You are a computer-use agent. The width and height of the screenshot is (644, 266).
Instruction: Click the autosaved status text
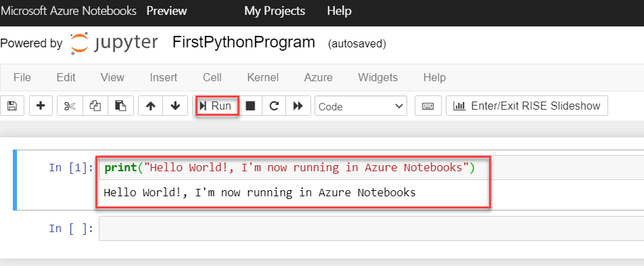pos(357,43)
